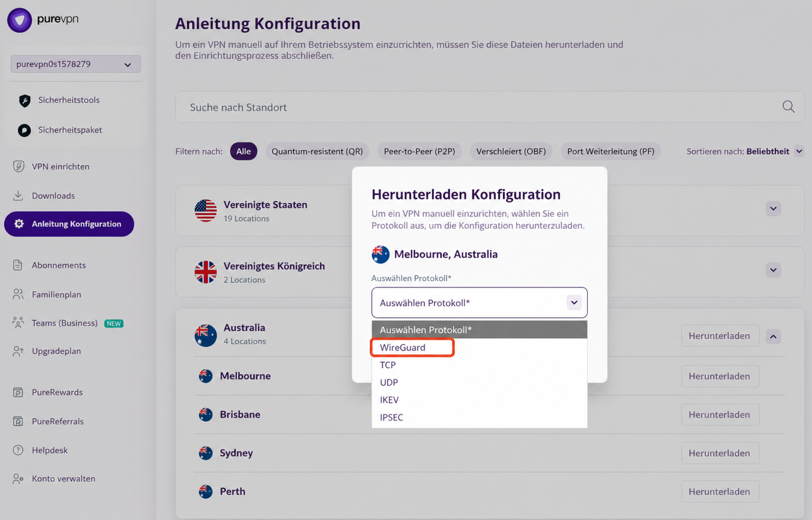Image resolution: width=812 pixels, height=520 pixels.
Task: Select the Alle filter chip
Action: click(x=244, y=151)
